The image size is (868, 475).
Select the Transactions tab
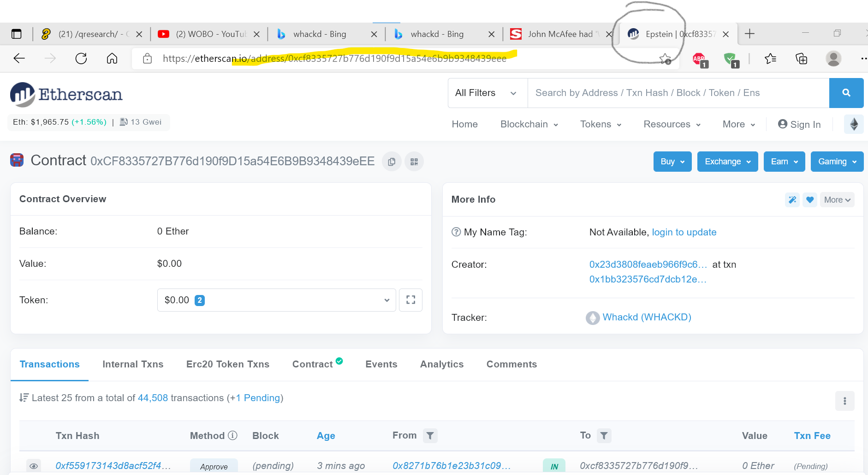pyautogui.click(x=50, y=364)
